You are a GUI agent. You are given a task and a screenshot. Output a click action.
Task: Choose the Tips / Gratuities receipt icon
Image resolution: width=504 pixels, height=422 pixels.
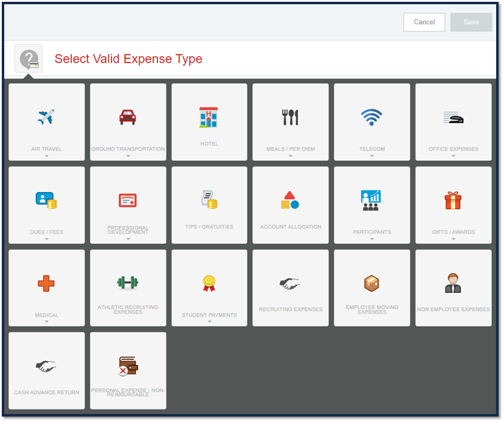209,200
